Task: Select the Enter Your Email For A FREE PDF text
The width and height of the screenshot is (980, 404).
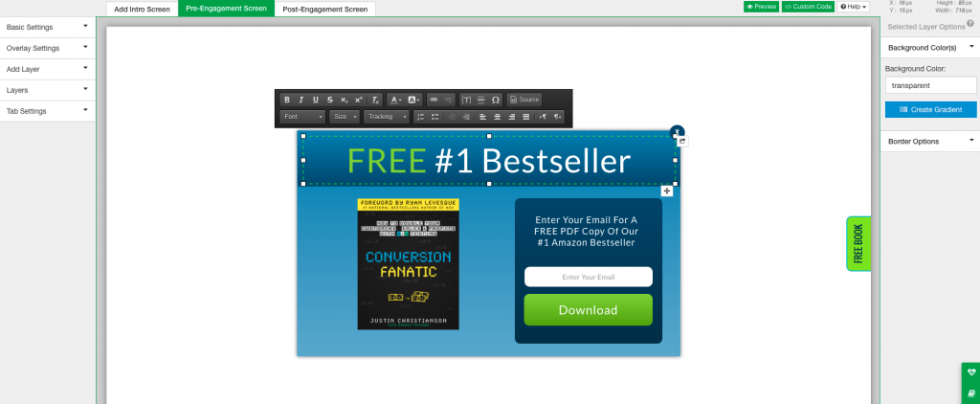Action: click(x=587, y=232)
